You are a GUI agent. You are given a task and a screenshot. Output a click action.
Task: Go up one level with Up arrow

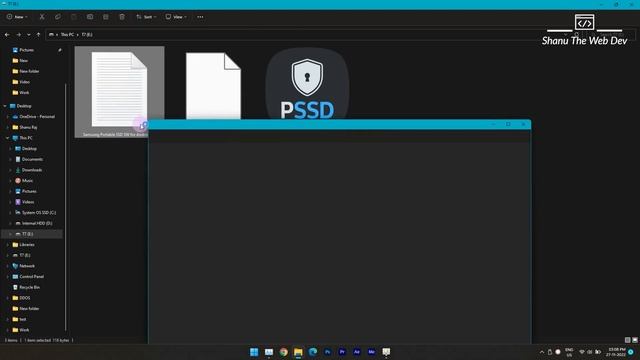pos(38,35)
